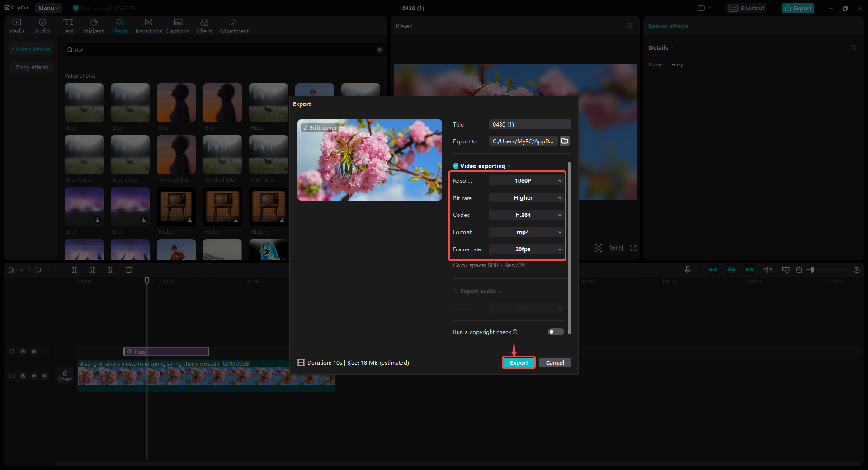Image resolution: width=868 pixels, height=470 pixels.
Task: Open the Resolution dropdown showing 1080P
Action: click(x=526, y=180)
